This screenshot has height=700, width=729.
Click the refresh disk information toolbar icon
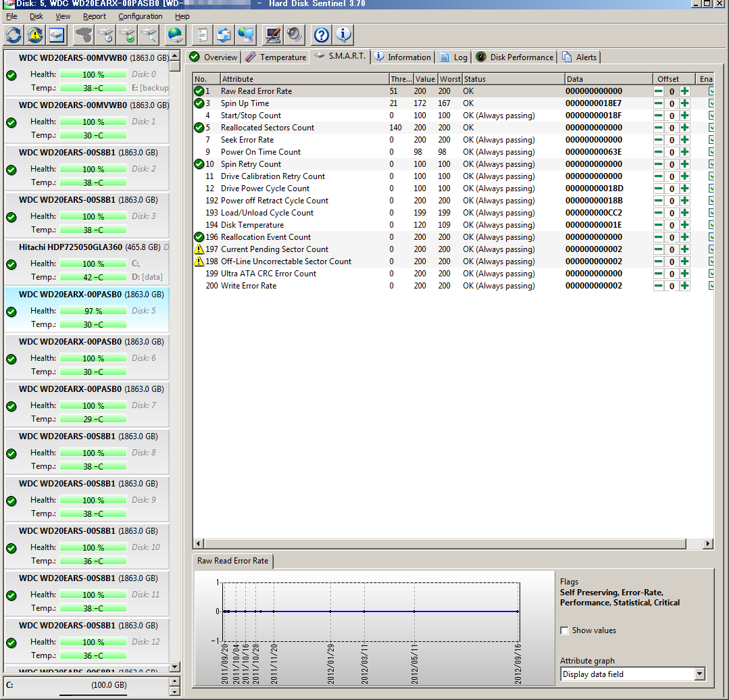pos(14,35)
